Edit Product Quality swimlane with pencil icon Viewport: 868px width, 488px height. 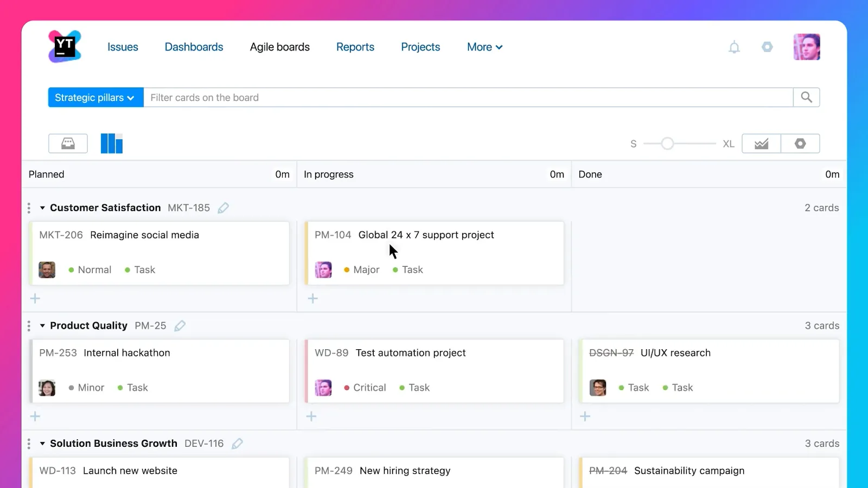coord(180,326)
